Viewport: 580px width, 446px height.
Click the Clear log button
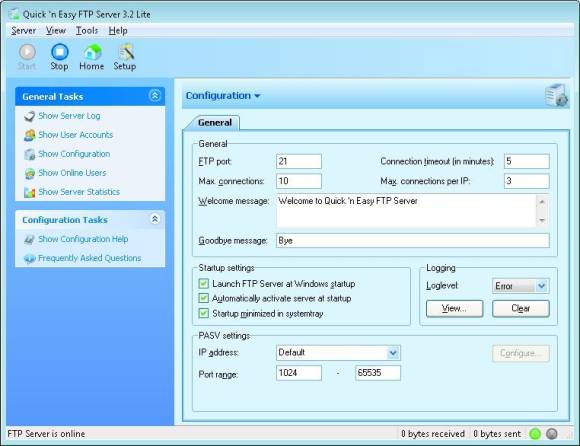click(520, 308)
